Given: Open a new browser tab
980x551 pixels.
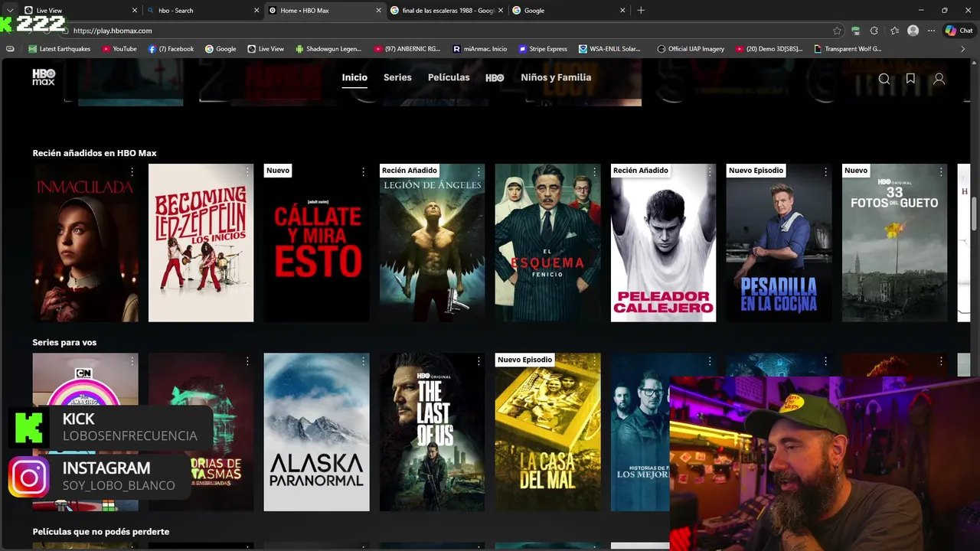Looking at the screenshot, I should click(641, 10).
